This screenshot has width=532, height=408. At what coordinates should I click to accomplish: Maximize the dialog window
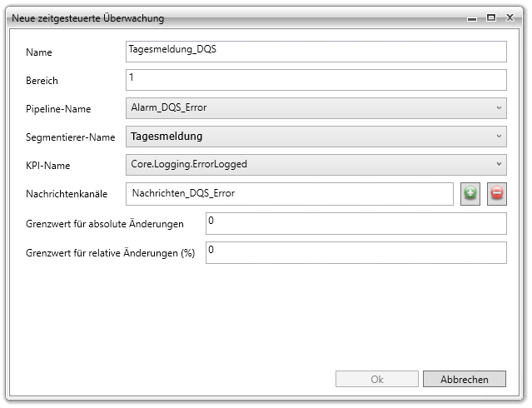[x=491, y=17]
